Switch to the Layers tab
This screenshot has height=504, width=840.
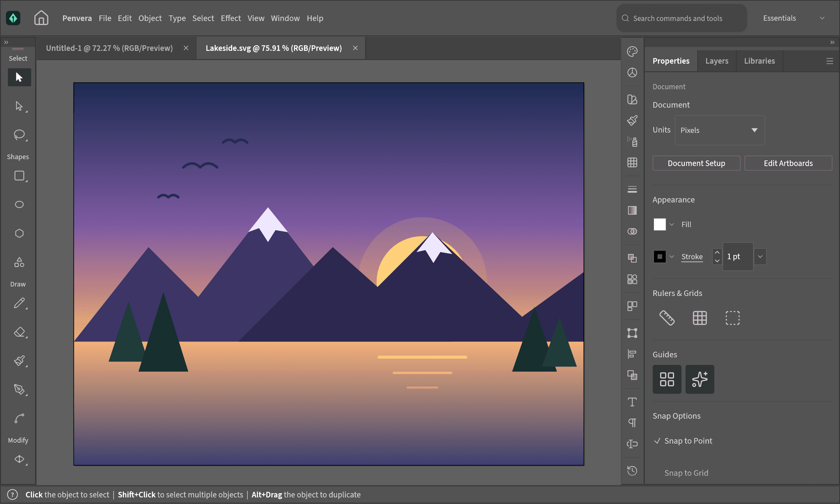tap(717, 61)
